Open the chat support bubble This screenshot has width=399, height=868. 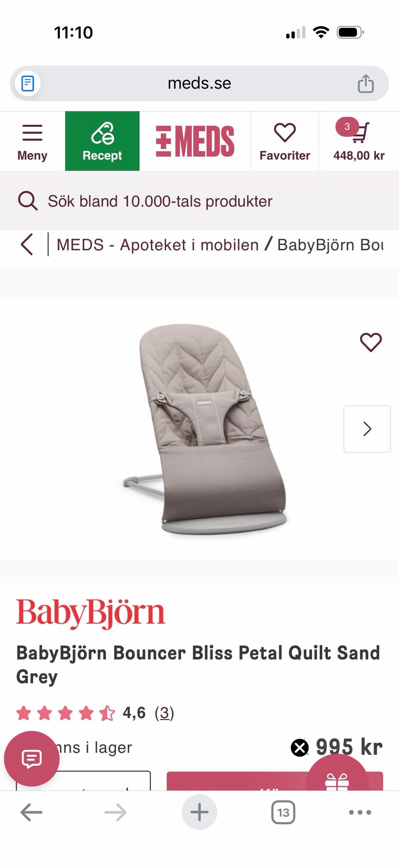(32, 759)
